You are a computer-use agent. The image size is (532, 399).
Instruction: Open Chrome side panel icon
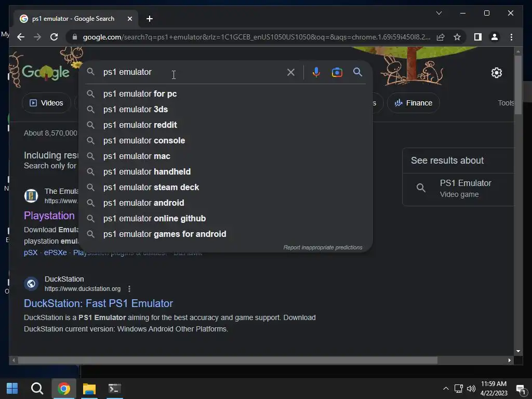[x=478, y=37]
